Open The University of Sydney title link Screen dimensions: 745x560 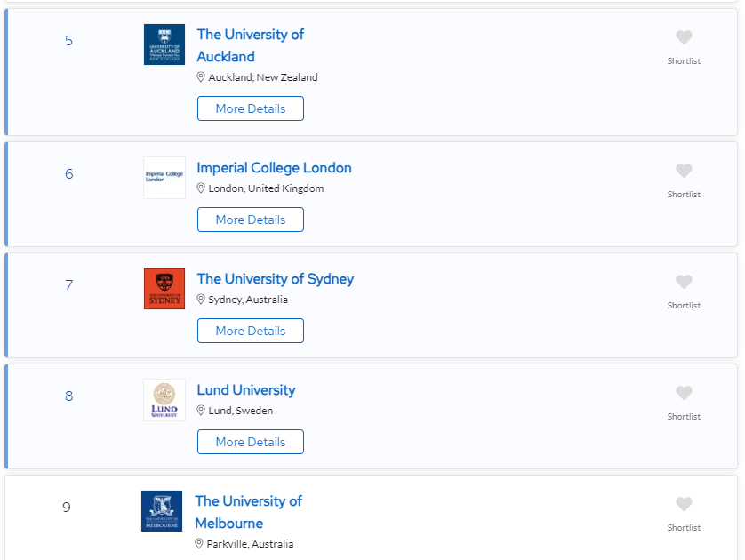pyautogui.click(x=275, y=279)
